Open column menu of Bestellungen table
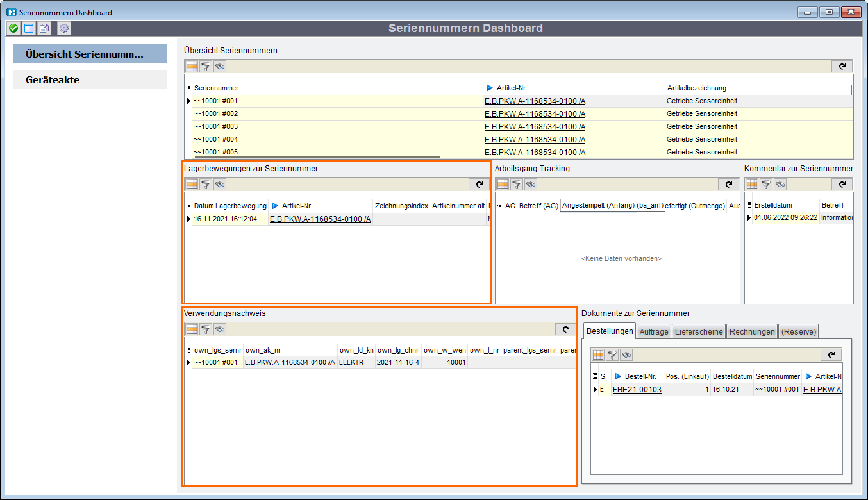868x500 pixels. point(595,376)
